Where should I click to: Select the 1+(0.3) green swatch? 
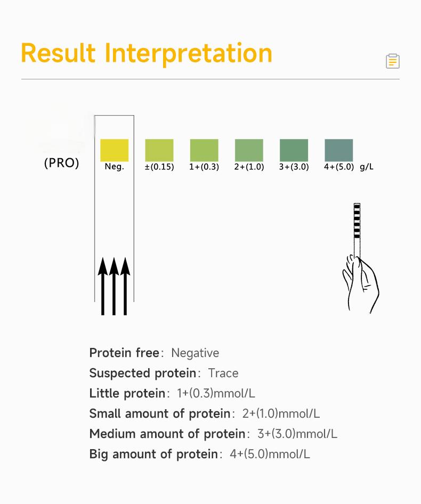204,150
